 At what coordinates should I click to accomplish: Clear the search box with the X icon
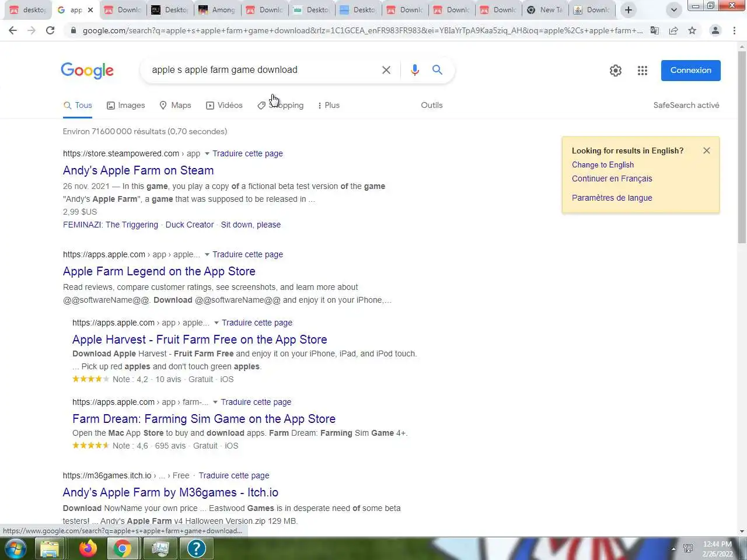tap(386, 70)
